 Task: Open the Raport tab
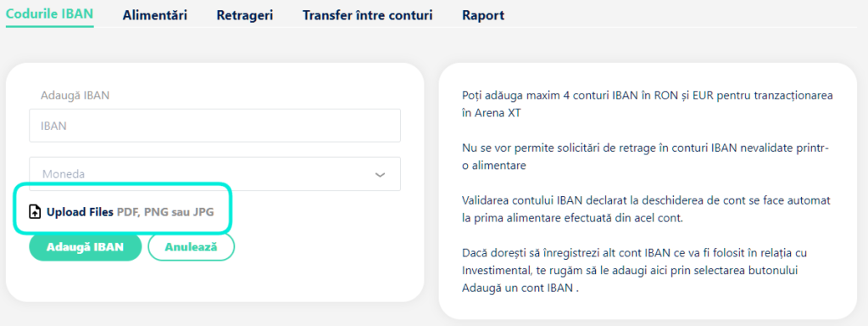click(483, 15)
